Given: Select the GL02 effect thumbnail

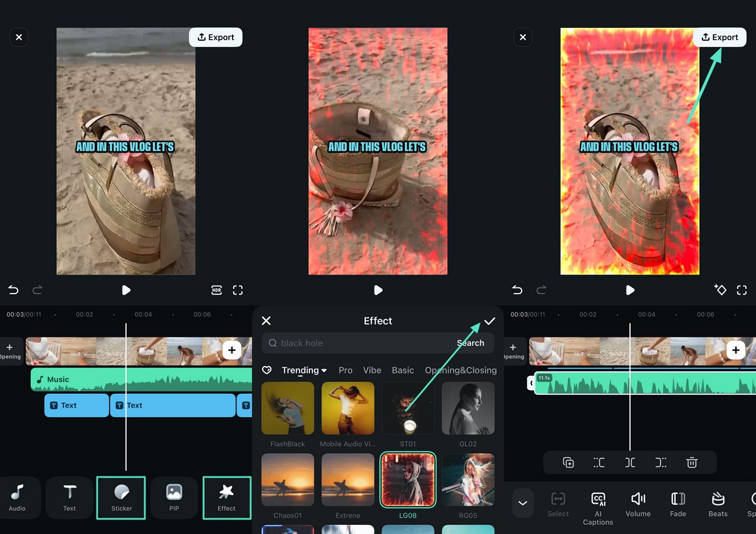Looking at the screenshot, I should (468, 408).
